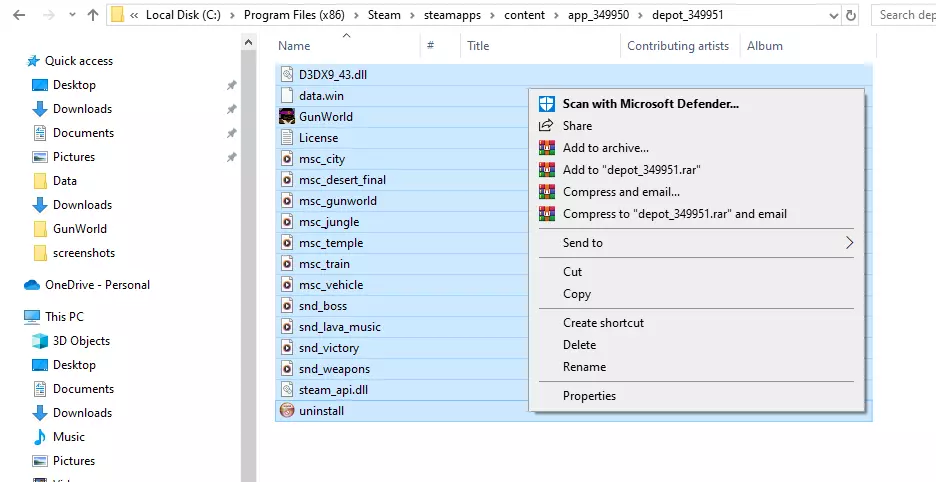Choose Copy from context menu
936x482 pixels.
697,294
